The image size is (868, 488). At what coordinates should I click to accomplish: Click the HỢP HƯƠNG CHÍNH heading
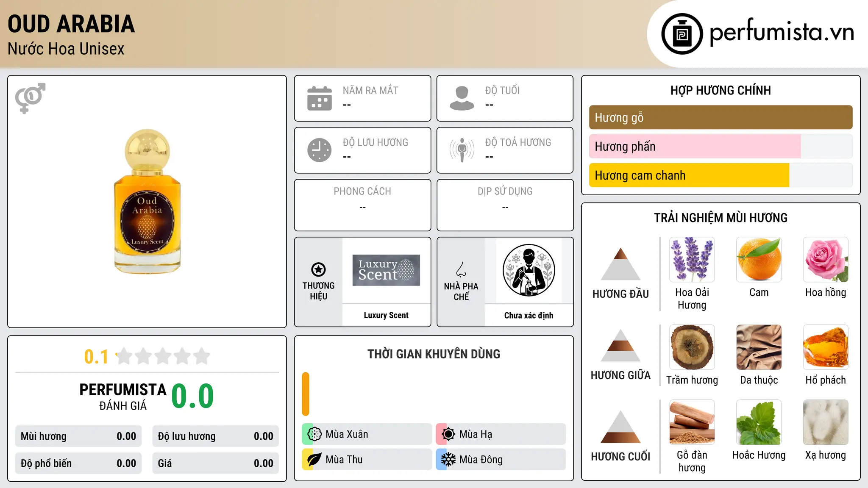coord(721,90)
